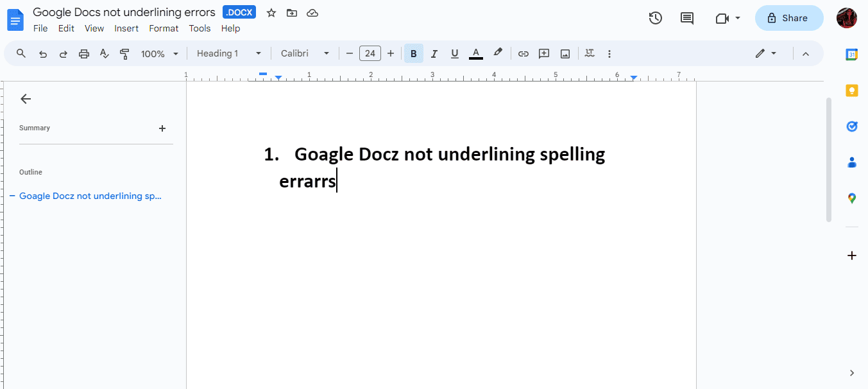This screenshot has width=868, height=389.
Task: Open the zoom level dropdown
Action: pyautogui.click(x=158, y=53)
